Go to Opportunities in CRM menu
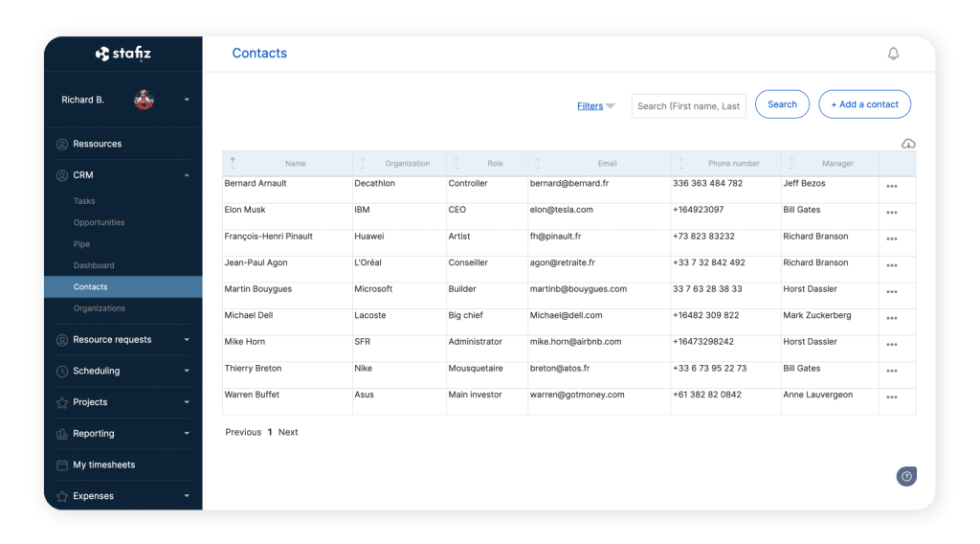Viewport: 980px width, 544px height. pyautogui.click(x=99, y=222)
